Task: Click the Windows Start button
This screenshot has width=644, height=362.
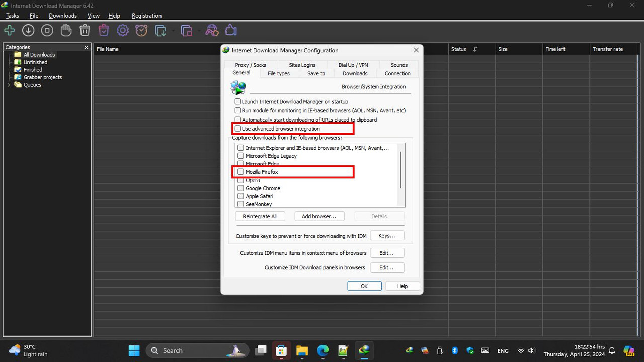Action: tap(134, 350)
